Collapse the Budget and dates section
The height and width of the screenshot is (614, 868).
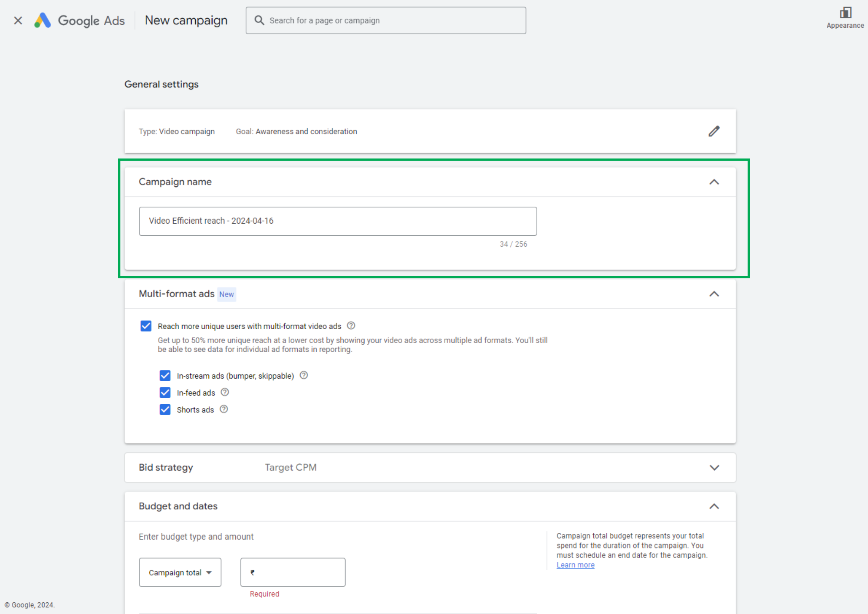pos(714,506)
